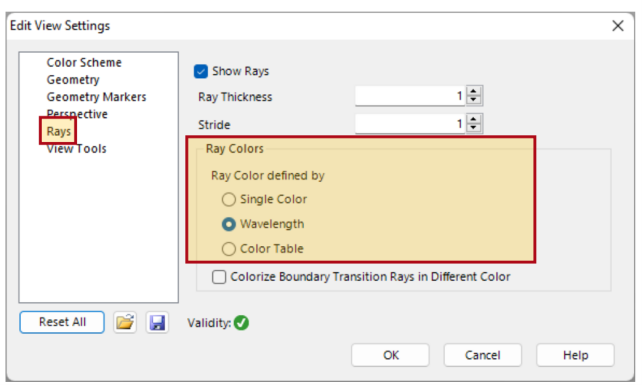Click into the Ray Thickness value field
This screenshot has height=385, width=642.
coord(410,96)
